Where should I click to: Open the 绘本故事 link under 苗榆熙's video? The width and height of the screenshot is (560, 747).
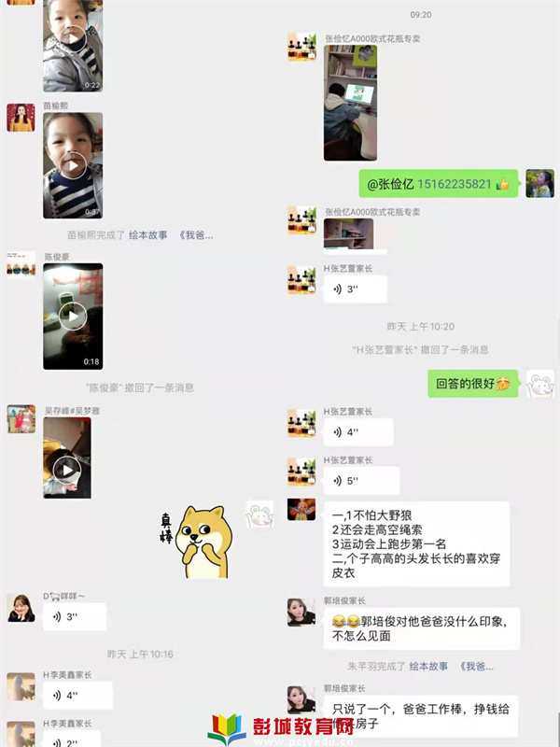[x=148, y=235]
